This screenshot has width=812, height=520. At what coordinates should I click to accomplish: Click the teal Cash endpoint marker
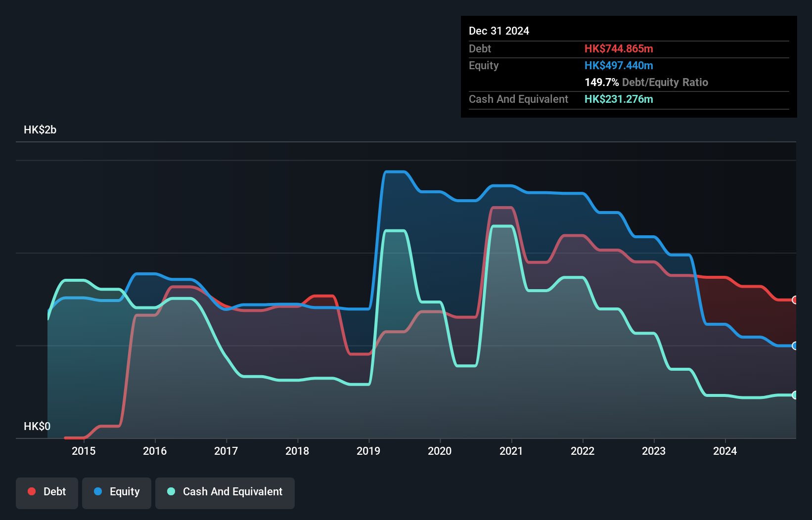795,395
